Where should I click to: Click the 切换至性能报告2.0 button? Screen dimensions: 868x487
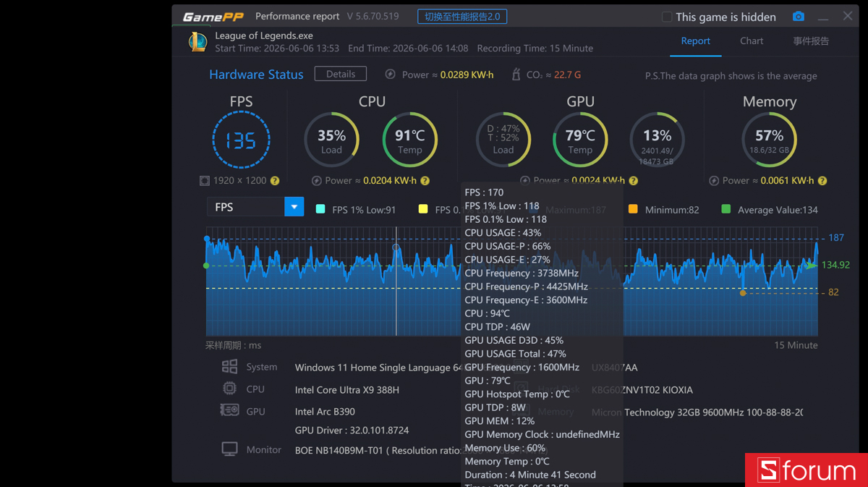(462, 16)
